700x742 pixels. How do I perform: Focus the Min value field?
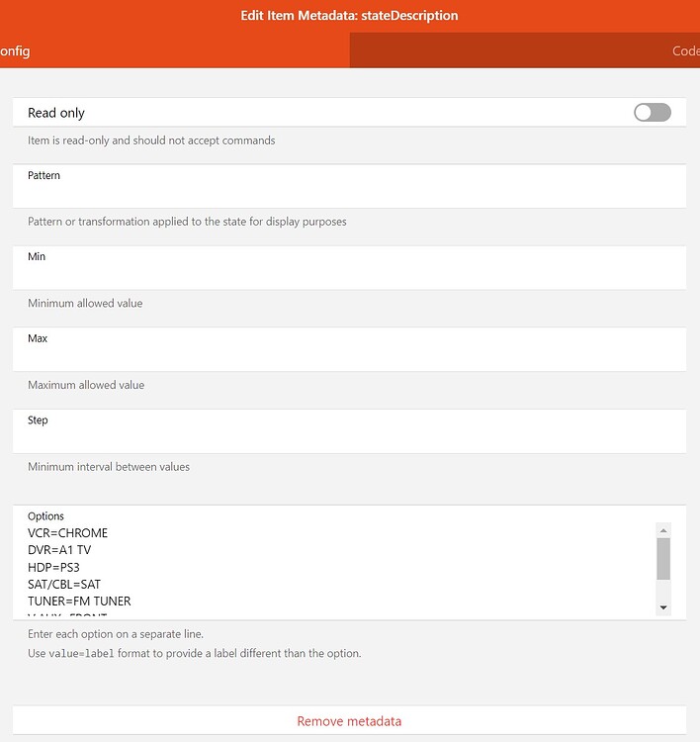pos(349,274)
